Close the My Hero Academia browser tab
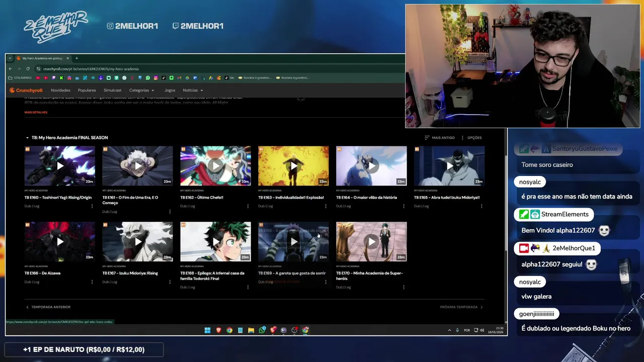Viewport: 644px width, 362px height. coord(67,58)
